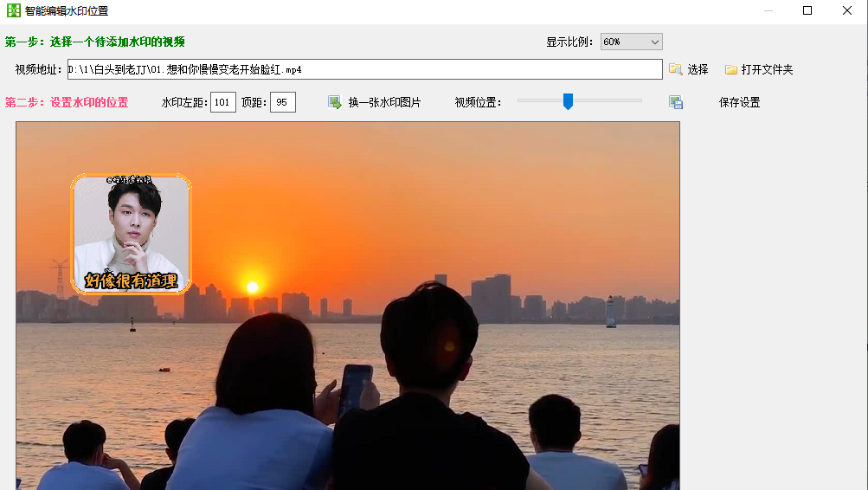Click the app icon in title bar
Screen dimensions: 868x490
[x=13, y=10]
